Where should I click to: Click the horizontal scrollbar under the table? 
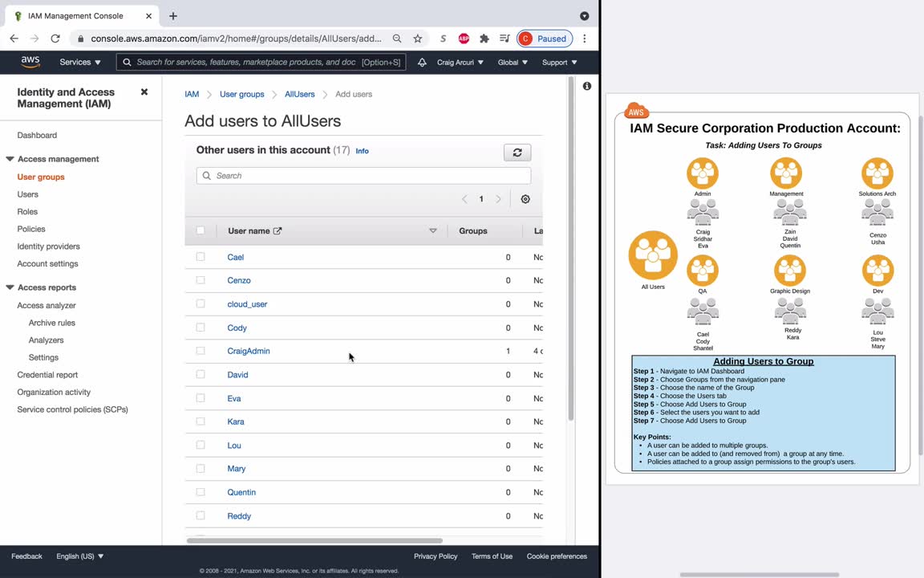pyautogui.click(x=314, y=540)
